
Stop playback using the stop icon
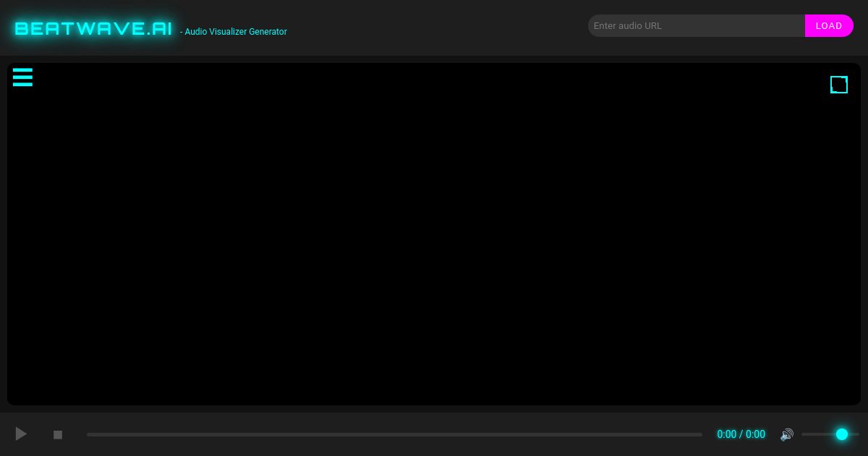tap(58, 434)
